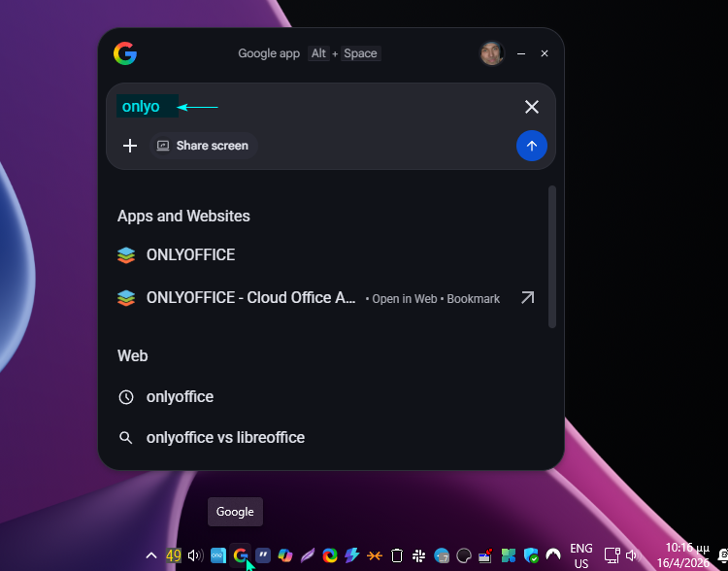This screenshot has height=571, width=728.
Task: Click the speaker icon next to 49
Action: pos(195,555)
